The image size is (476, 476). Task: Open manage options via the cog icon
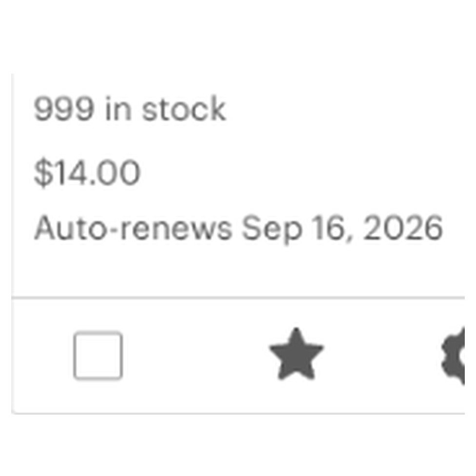click(453, 356)
